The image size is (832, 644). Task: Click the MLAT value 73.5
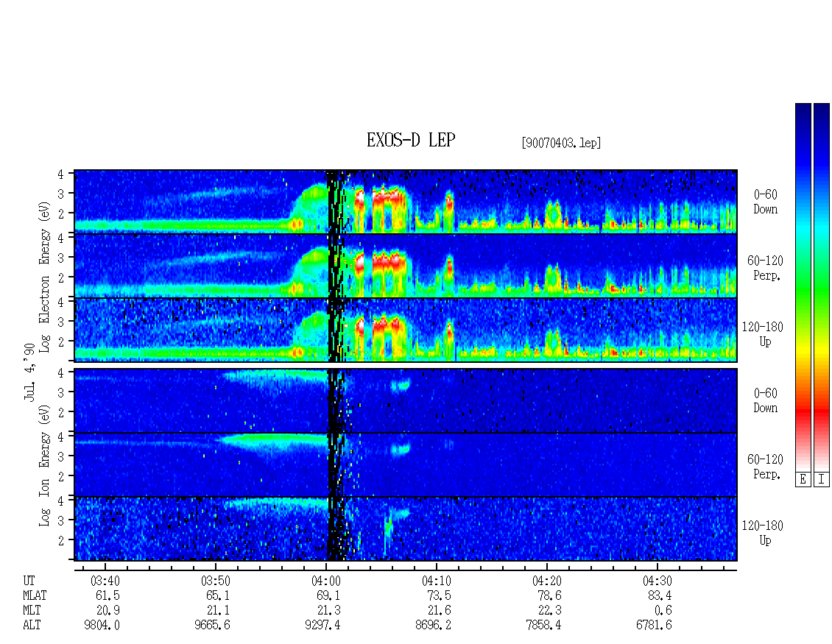439,595
